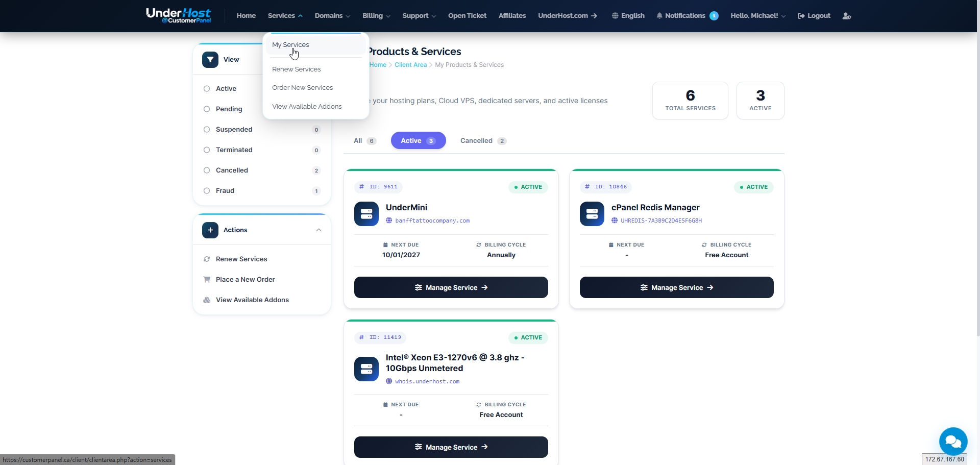Collapse the Services dropdown menu
This screenshot has height=465, width=980.
(x=285, y=16)
